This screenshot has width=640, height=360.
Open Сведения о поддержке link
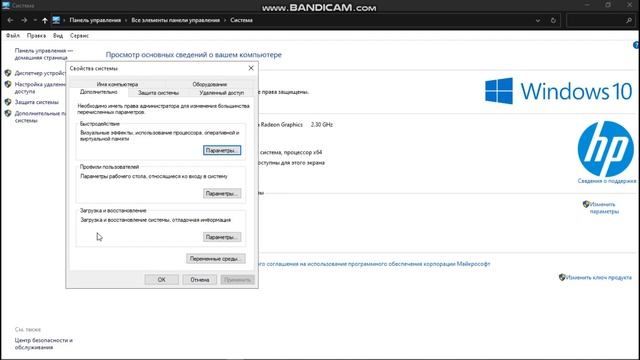click(x=607, y=181)
